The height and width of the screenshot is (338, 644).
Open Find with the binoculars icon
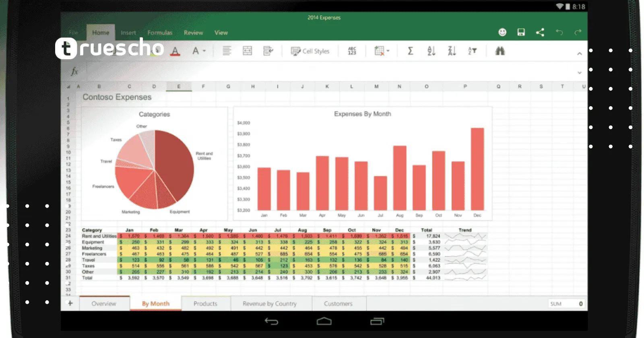click(500, 51)
